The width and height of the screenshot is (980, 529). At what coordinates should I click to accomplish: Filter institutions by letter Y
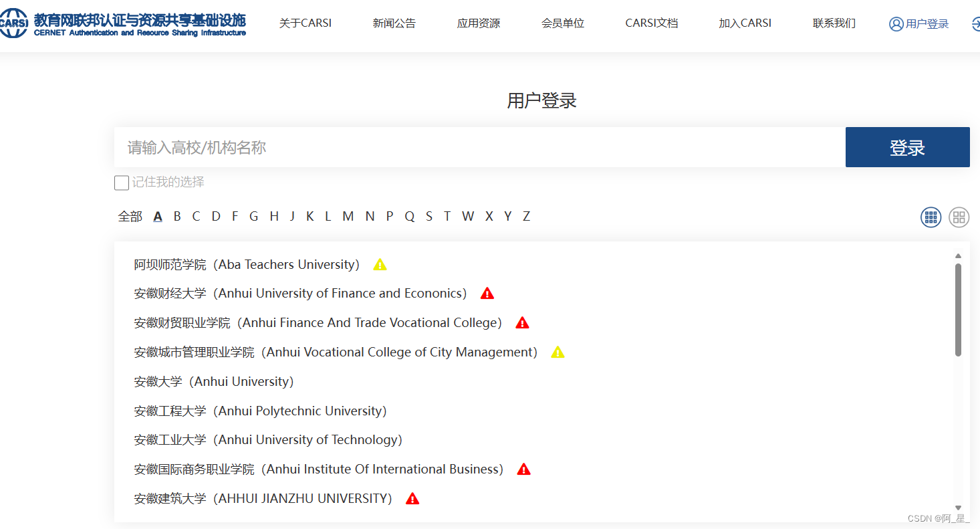(508, 216)
